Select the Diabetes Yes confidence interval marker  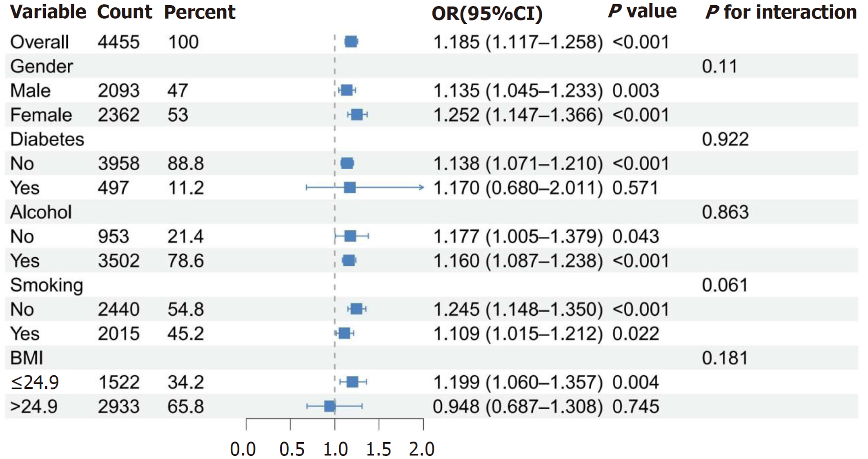(x=350, y=187)
